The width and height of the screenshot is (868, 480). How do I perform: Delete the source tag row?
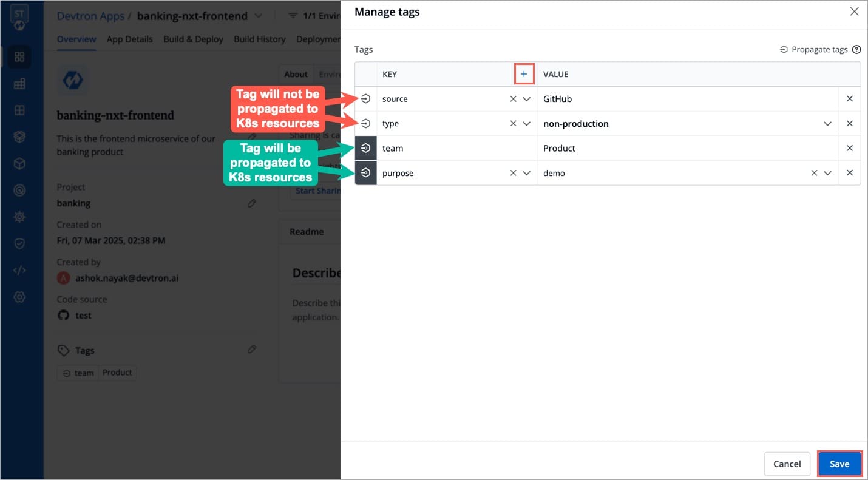coord(850,99)
